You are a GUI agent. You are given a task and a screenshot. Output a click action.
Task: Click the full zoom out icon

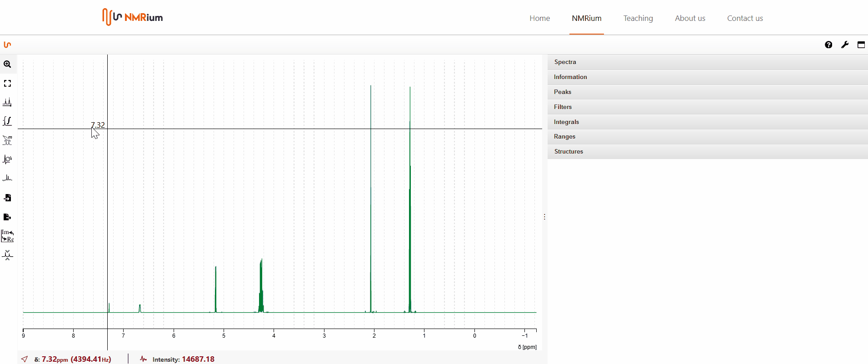point(7,84)
